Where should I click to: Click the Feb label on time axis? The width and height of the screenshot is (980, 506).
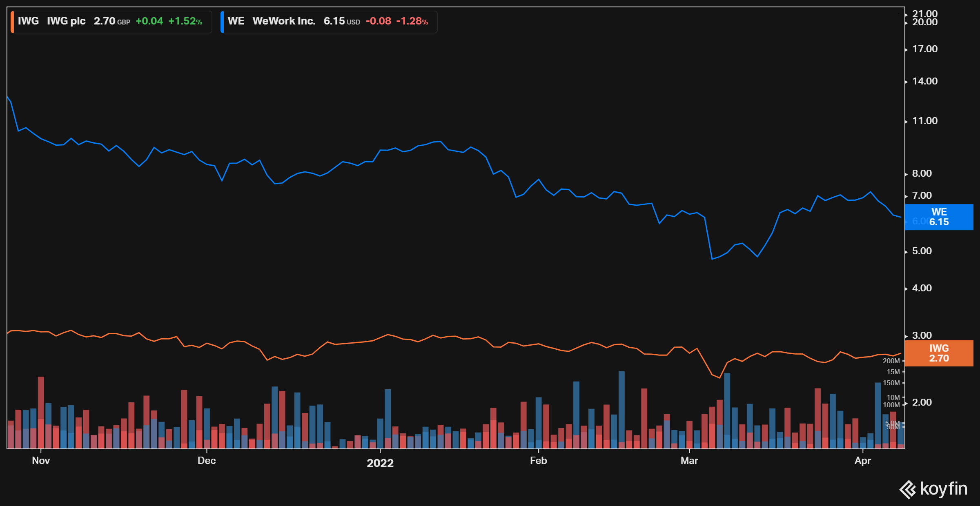[539, 461]
